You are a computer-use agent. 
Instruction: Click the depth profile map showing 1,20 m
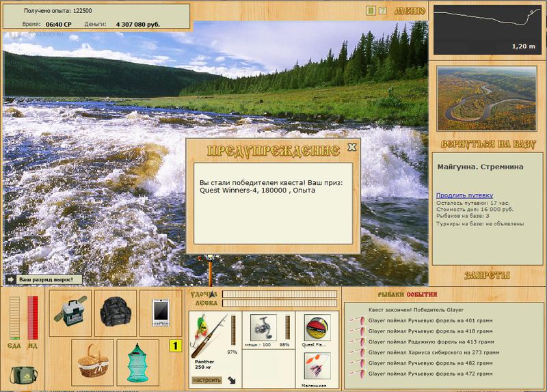coord(487,29)
